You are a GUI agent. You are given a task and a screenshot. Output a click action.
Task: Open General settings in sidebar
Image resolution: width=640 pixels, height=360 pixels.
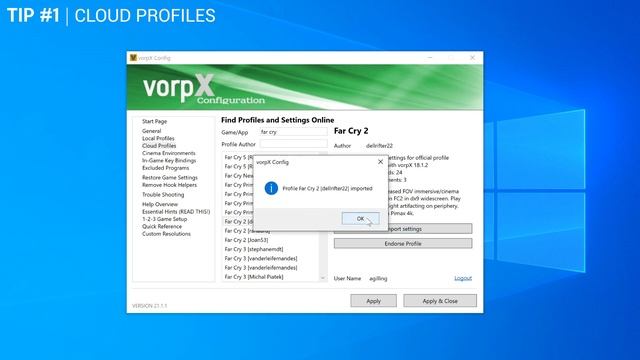tap(151, 131)
